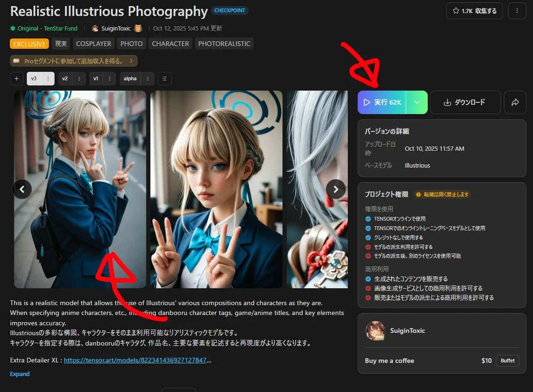Expand the 実行 button dropdown arrow
The image size is (533, 392).
[x=416, y=102]
